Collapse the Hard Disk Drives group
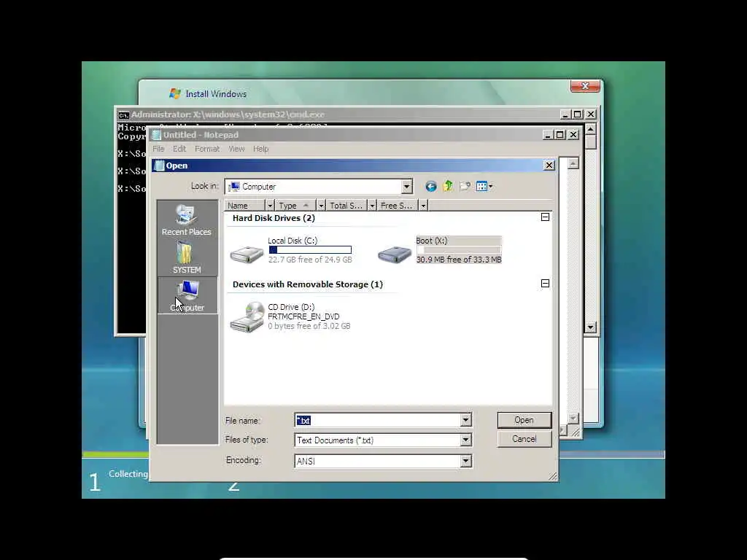Image resolution: width=747 pixels, height=560 pixels. [546, 217]
